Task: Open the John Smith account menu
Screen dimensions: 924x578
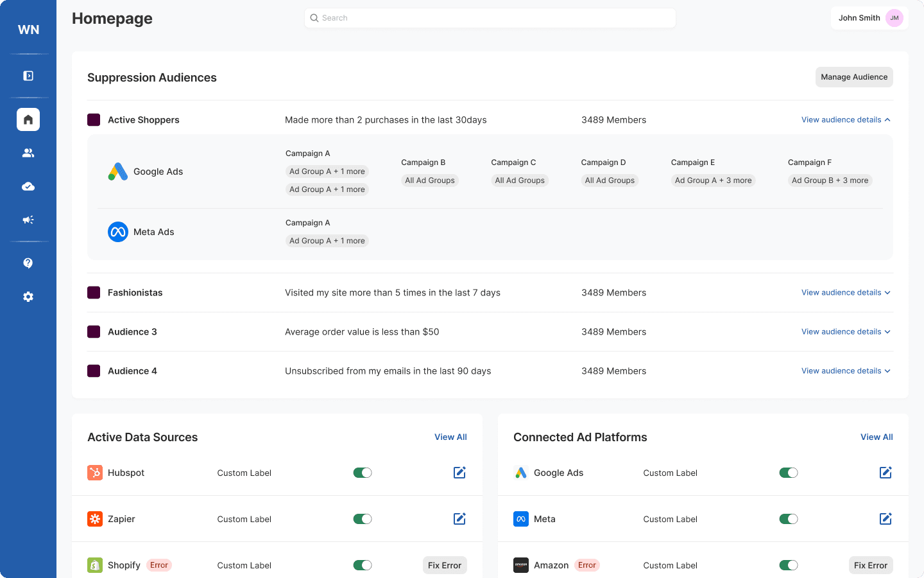Action: [869, 18]
